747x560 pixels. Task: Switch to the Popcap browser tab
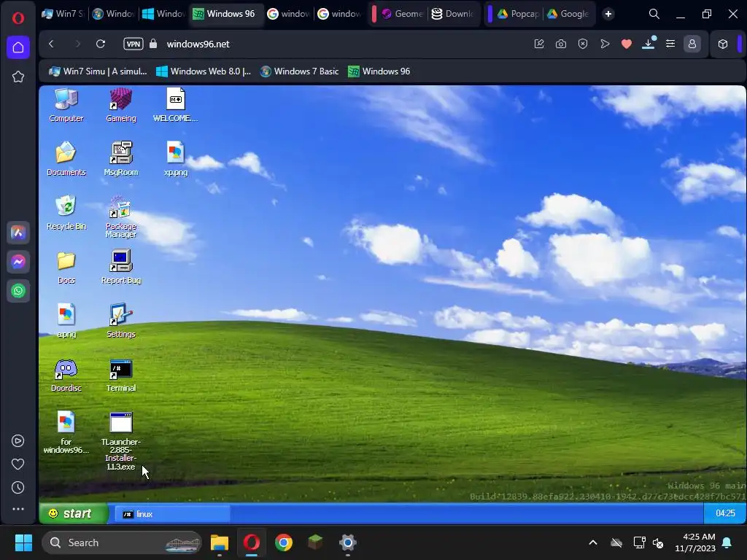coord(518,14)
